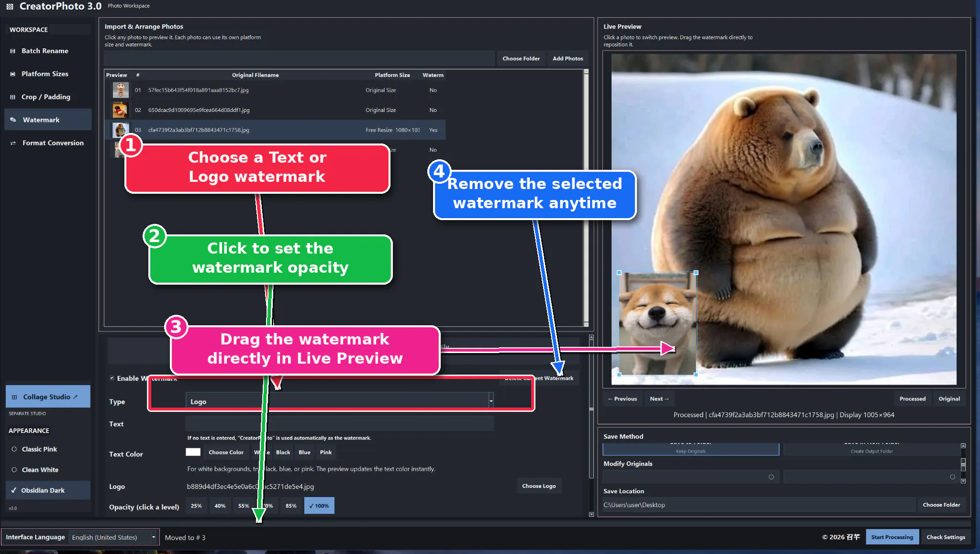Click the preview thumbnail of photo 01
The height and width of the screenshot is (554, 980).
tap(120, 90)
